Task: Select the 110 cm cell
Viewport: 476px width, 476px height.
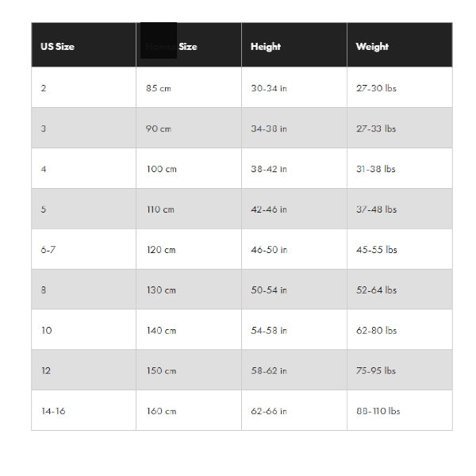Action: [189, 208]
